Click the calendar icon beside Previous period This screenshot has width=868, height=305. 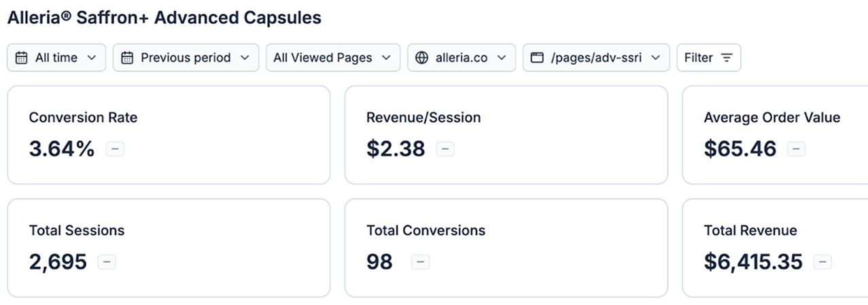coord(126,58)
